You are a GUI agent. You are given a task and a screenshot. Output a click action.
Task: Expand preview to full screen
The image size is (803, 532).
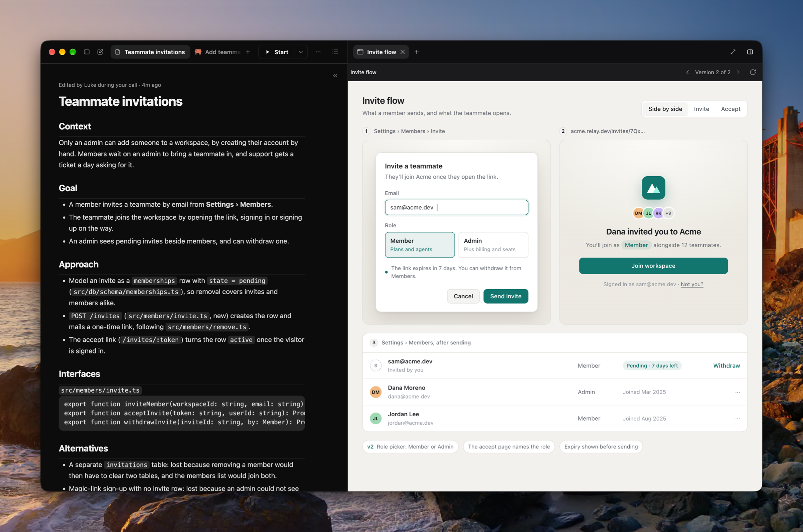733,52
